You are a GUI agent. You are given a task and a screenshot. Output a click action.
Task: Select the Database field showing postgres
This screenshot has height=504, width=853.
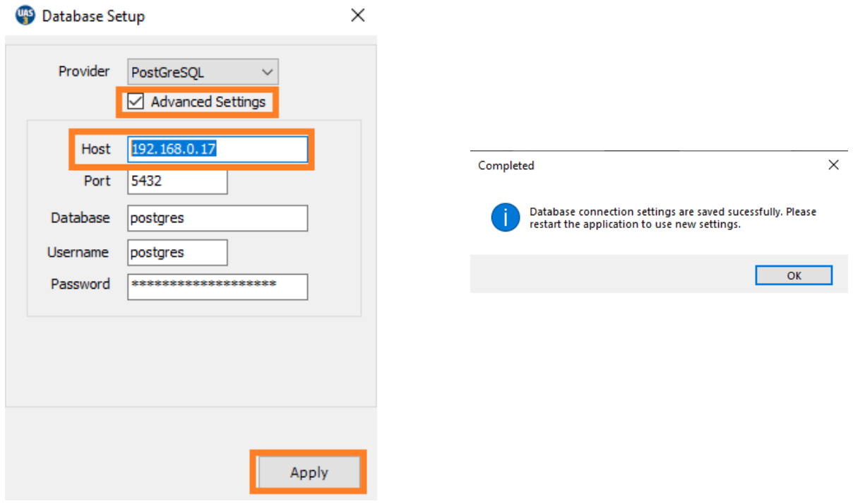pos(217,218)
